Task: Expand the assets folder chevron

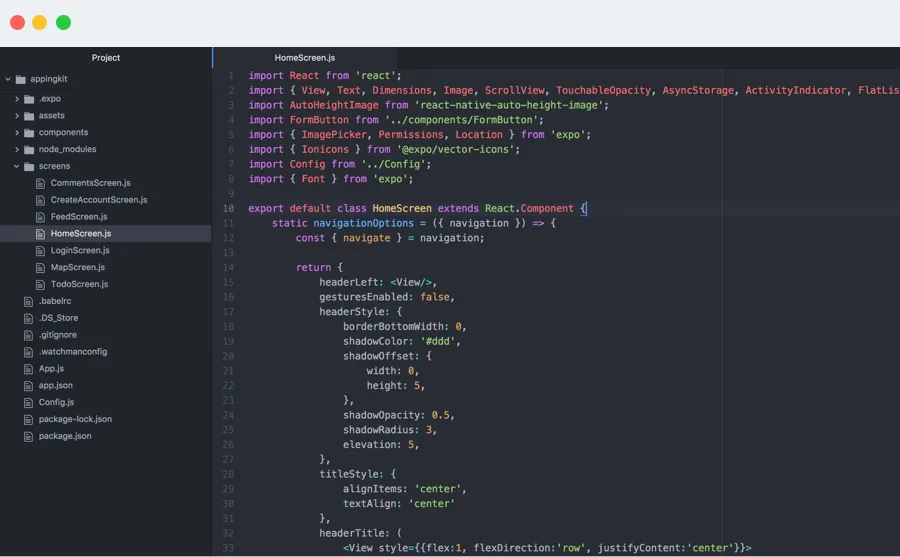Action: tap(17, 115)
